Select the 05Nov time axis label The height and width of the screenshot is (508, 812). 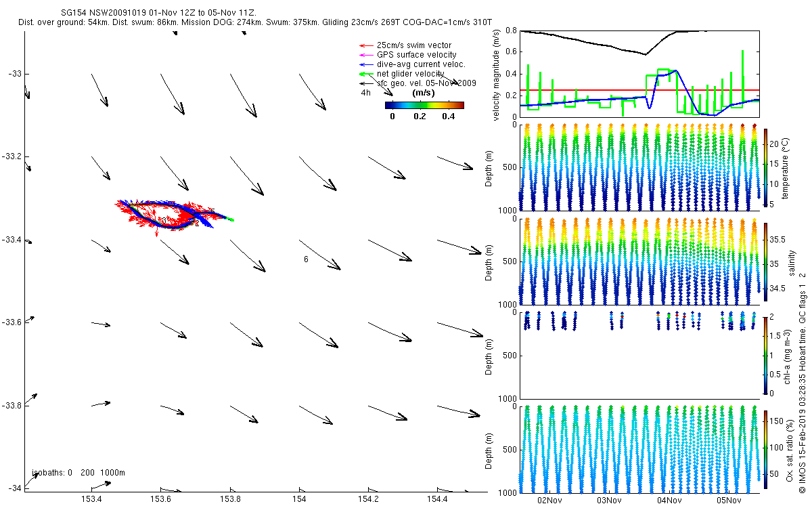728,501
